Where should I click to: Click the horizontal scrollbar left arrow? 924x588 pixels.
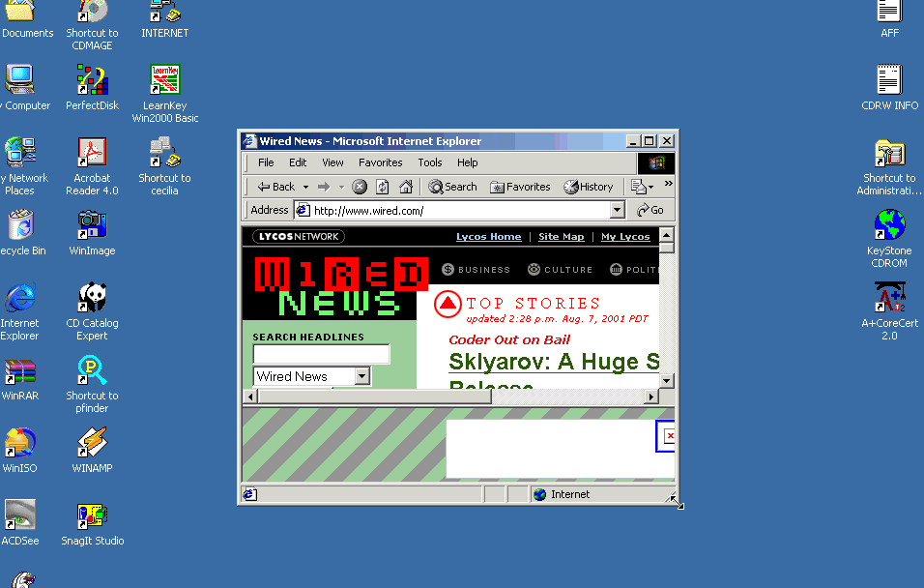pyautogui.click(x=250, y=397)
